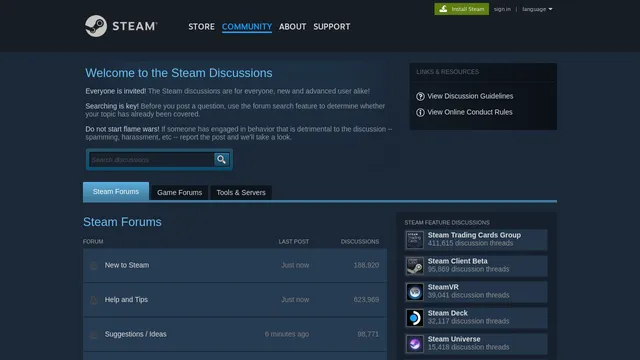The width and height of the screenshot is (640, 360).
Task: Click info icon beside Online Conduct Rules
Action: [420, 112]
